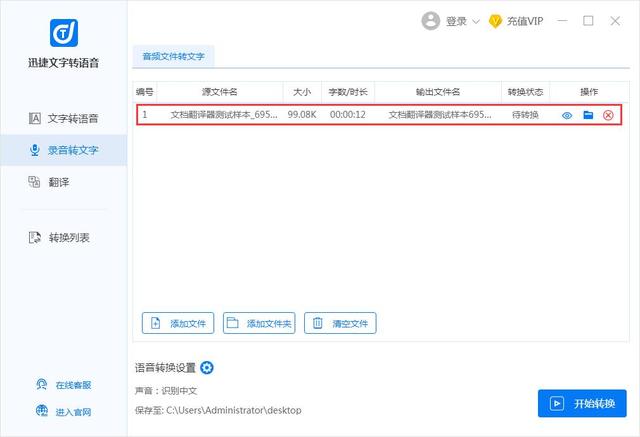640x437 pixels.
Task: Open the 翻译 section
Action: pos(64,182)
